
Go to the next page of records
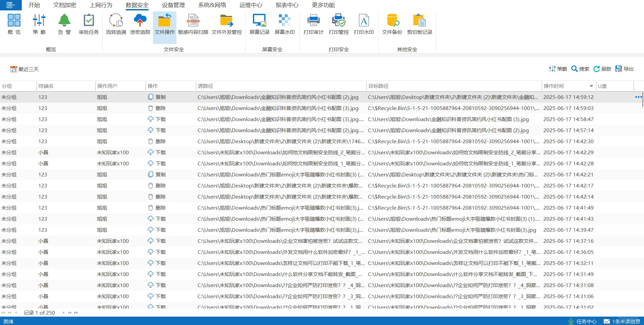[x=63, y=312]
